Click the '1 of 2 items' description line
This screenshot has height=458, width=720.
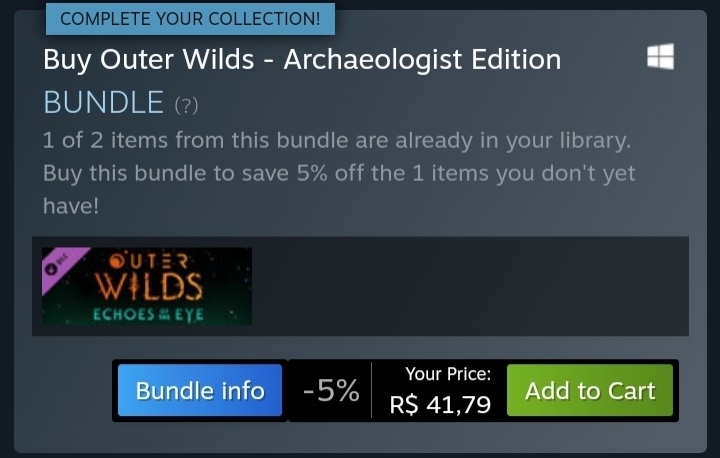coord(337,140)
